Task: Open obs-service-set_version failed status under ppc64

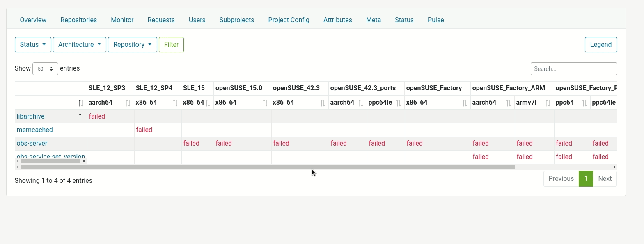Action: tap(564, 157)
